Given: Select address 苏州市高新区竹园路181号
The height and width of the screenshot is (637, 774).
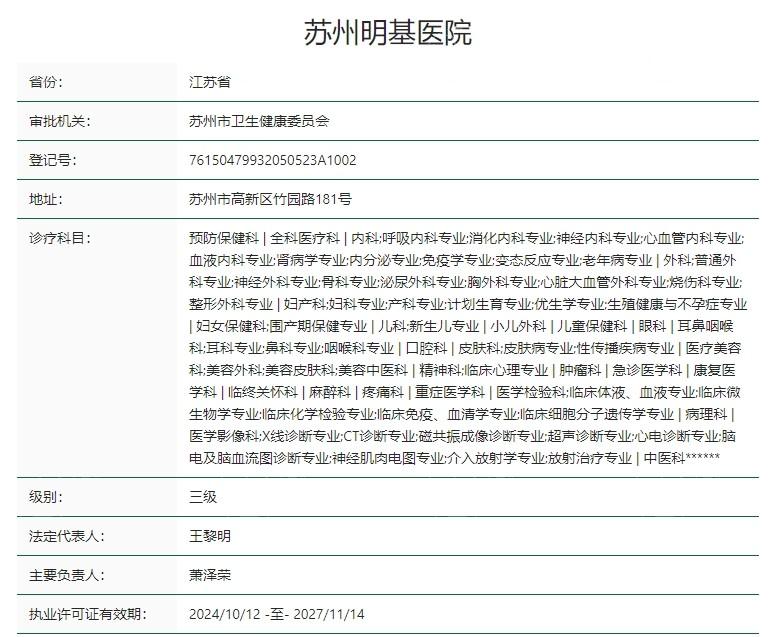Looking at the screenshot, I should pyautogui.click(x=271, y=199).
